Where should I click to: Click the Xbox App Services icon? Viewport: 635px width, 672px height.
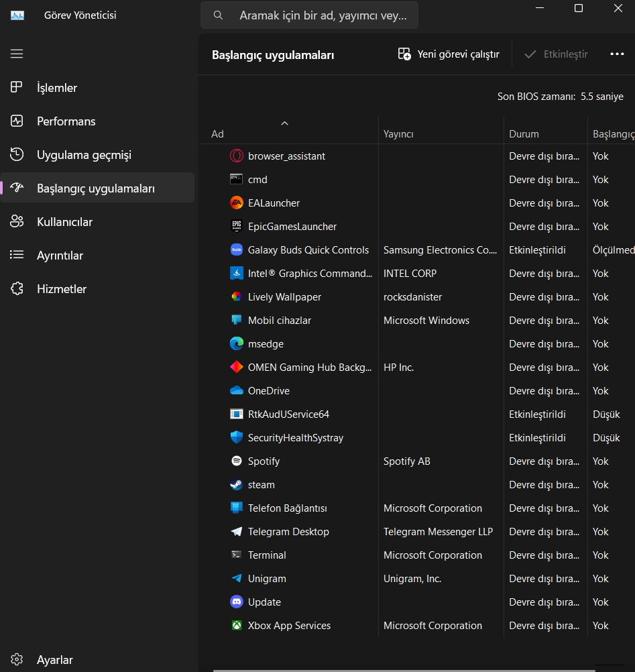pyautogui.click(x=236, y=626)
